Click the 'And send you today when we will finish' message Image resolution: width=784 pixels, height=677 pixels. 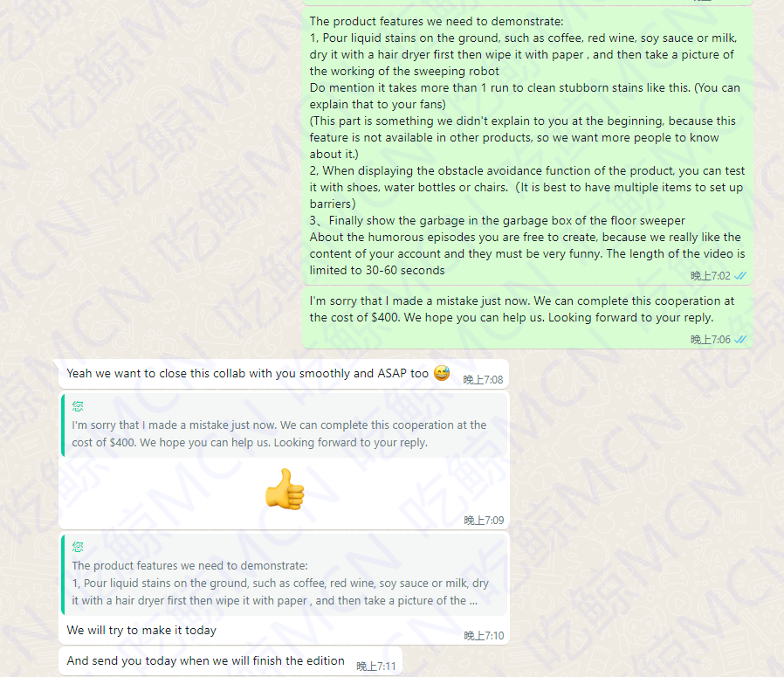click(230, 661)
